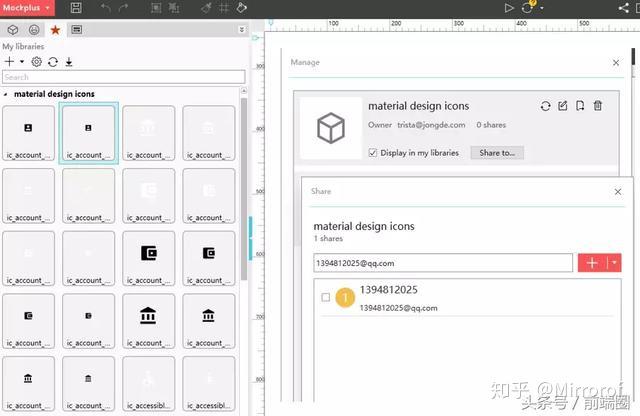
Task: Collapse the left panel via double chevron
Action: pos(242,30)
